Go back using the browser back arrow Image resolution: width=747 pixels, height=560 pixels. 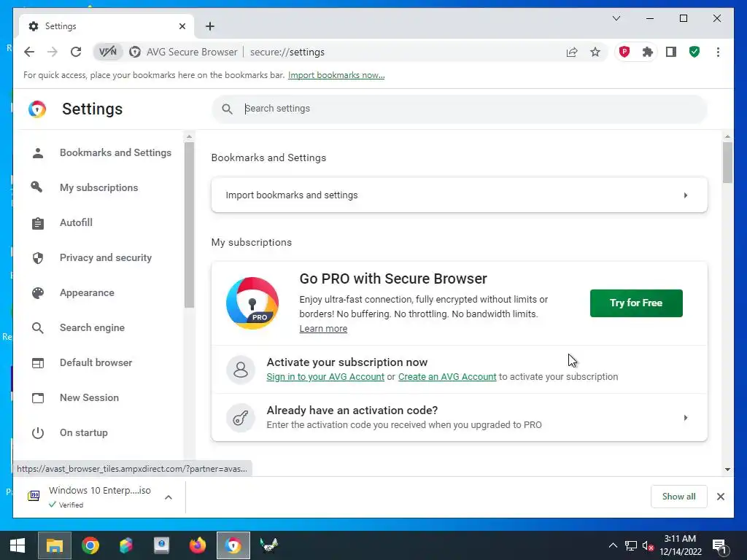pyautogui.click(x=29, y=52)
